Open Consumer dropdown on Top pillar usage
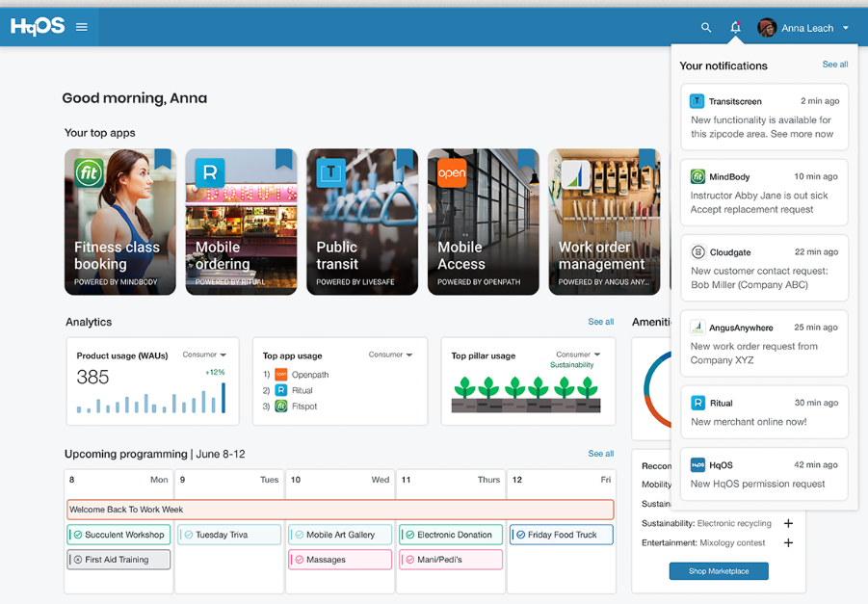868x604 pixels. (578, 355)
